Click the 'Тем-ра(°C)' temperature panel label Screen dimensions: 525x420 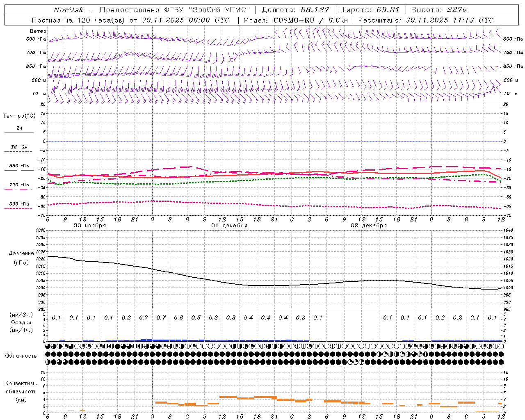[x=19, y=116]
